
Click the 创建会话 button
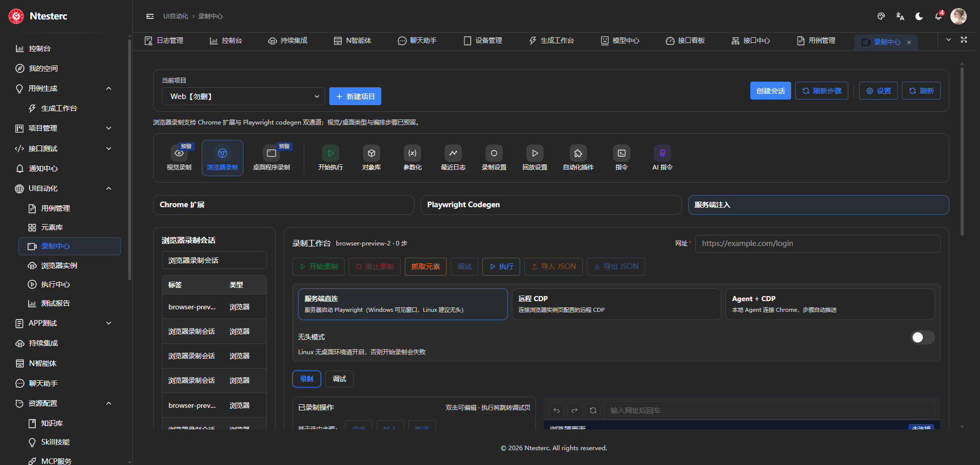tap(770, 91)
